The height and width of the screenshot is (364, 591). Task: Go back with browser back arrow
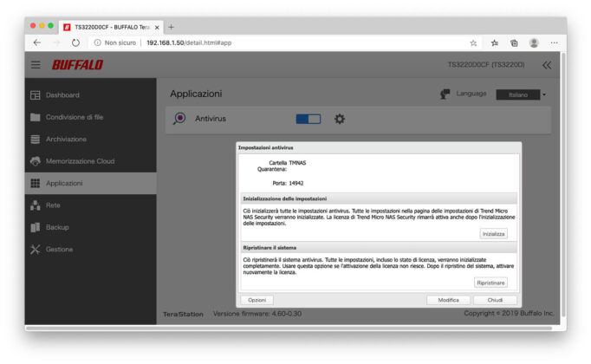pyautogui.click(x=37, y=42)
